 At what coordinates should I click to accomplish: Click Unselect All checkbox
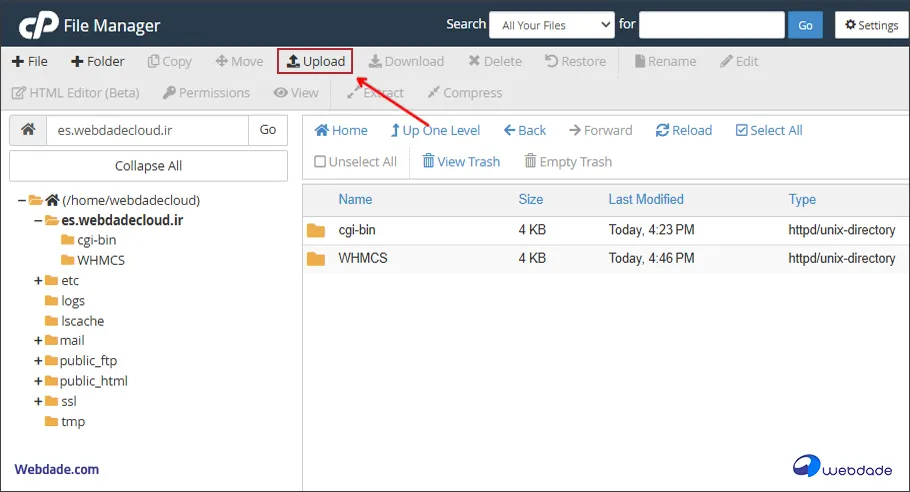(x=355, y=161)
